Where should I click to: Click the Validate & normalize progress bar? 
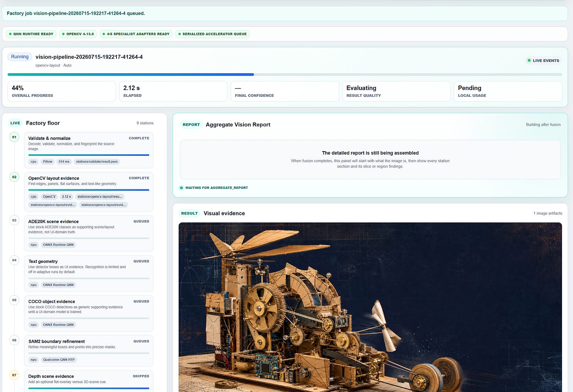(89, 155)
